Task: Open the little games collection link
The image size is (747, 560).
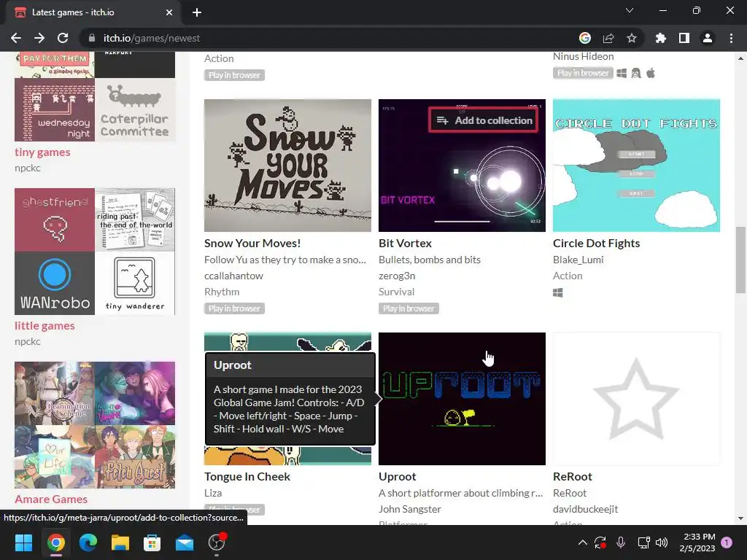Action: (x=44, y=326)
